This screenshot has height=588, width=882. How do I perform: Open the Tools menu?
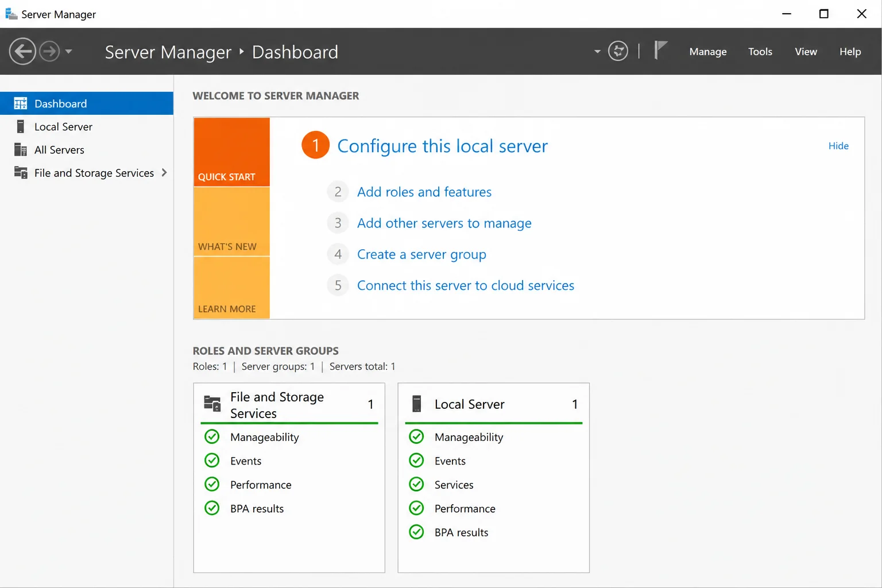760,52
